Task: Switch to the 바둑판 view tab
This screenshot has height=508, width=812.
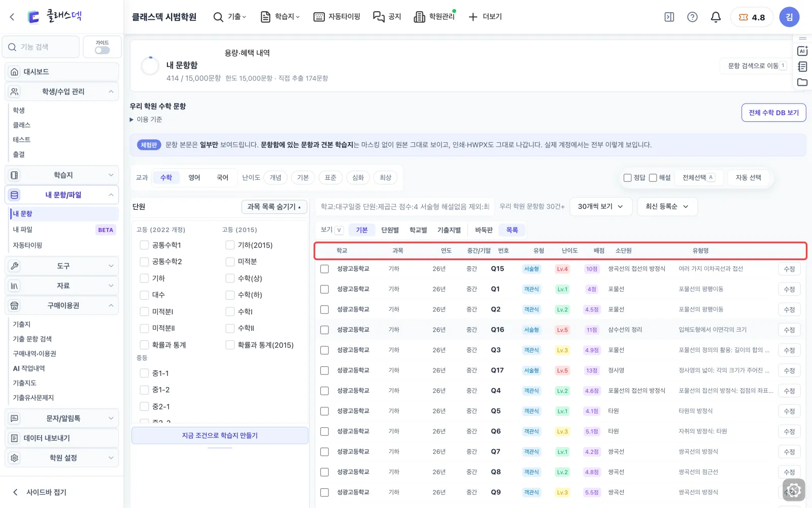Action: coord(484,230)
